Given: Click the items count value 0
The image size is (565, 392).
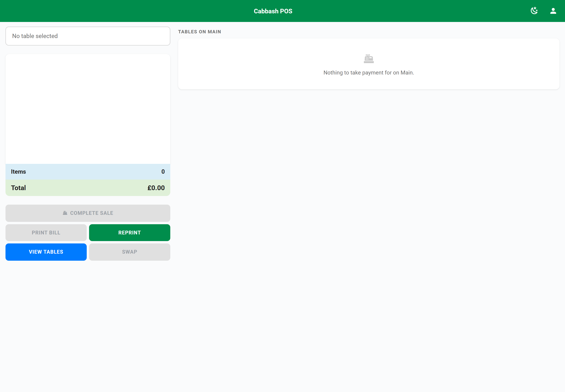Looking at the screenshot, I should coord(163,172).
